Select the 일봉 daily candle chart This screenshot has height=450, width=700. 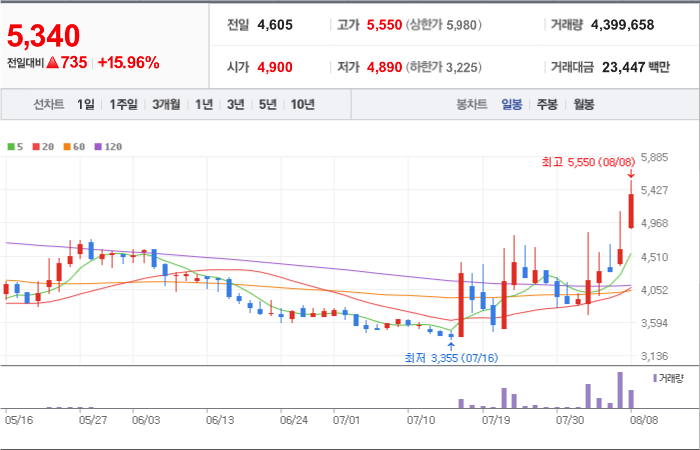click(512, 105)
